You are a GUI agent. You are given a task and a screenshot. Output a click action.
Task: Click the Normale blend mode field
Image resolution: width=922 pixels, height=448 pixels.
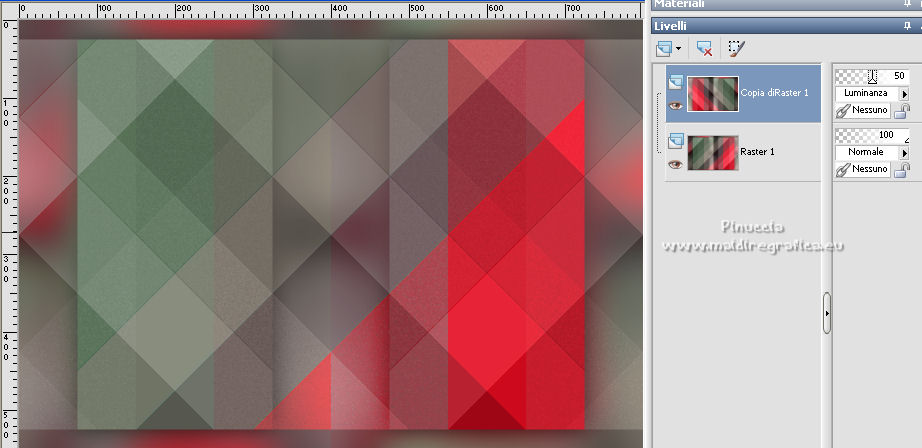[867, 152]
